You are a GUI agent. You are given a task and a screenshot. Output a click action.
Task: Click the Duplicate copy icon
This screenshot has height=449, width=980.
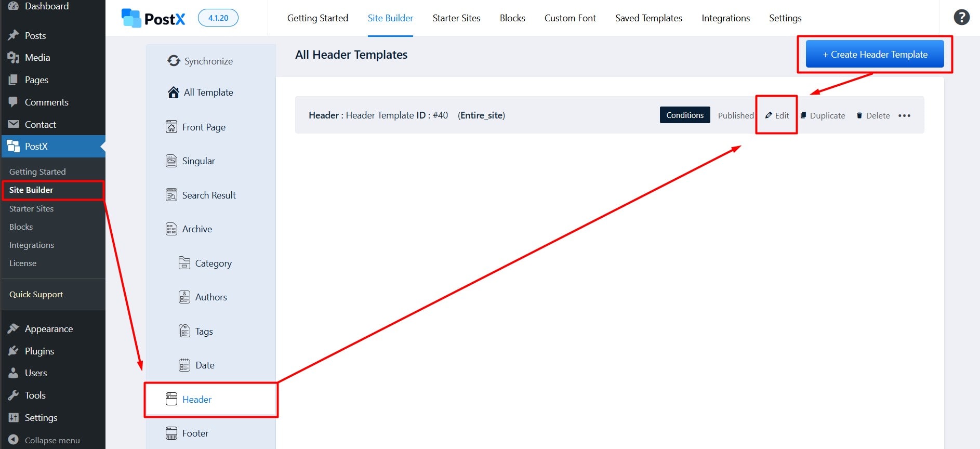803,115
